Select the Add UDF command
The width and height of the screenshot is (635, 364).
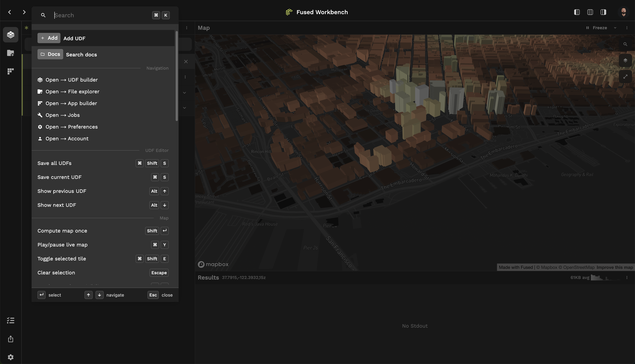pos(103,38)
